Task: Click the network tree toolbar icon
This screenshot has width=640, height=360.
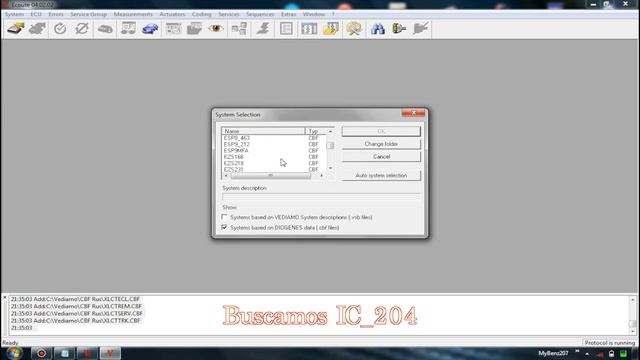Action: pos(239,29)
